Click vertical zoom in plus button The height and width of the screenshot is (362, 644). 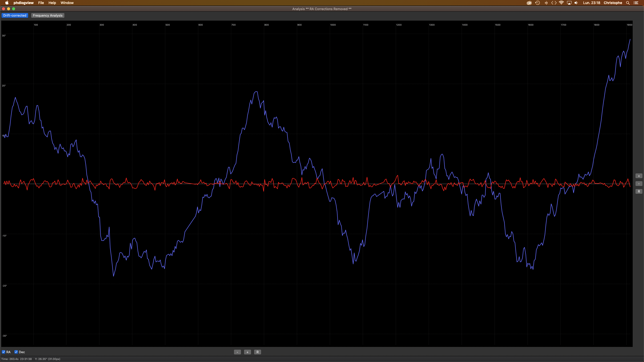[x=639, y=176]
